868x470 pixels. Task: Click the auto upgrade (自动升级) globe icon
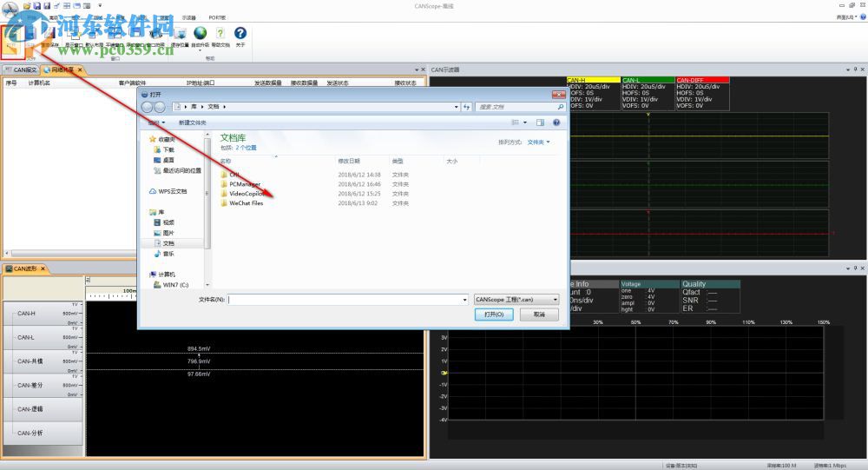coord(201,35)
